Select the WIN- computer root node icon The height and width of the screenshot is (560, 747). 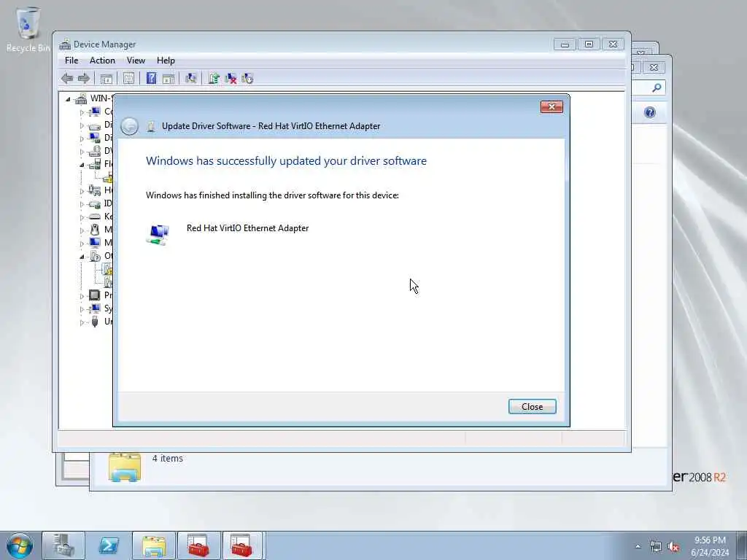point(81,98)
